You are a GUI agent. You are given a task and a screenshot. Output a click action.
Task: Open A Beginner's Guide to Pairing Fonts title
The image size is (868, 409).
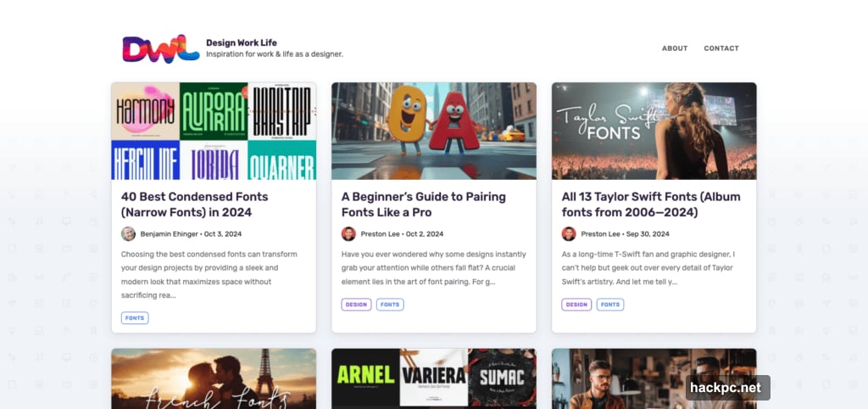click(x=423, y=204)
